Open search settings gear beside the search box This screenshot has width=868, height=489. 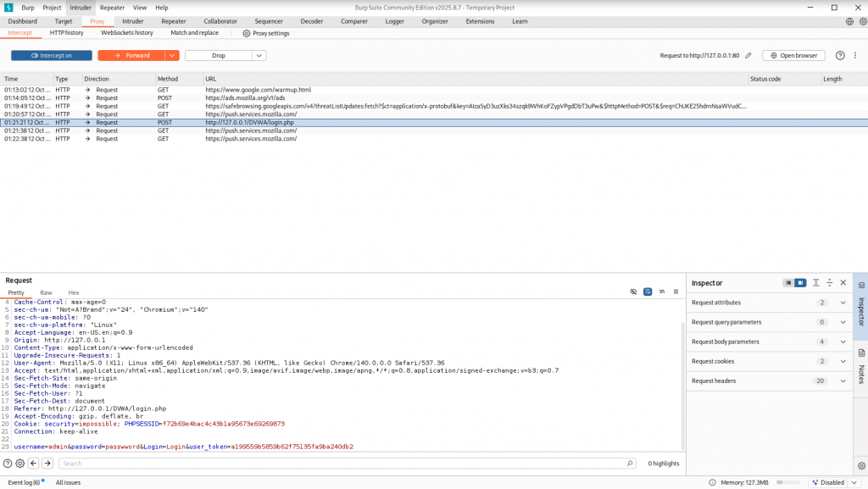(20, 464)
